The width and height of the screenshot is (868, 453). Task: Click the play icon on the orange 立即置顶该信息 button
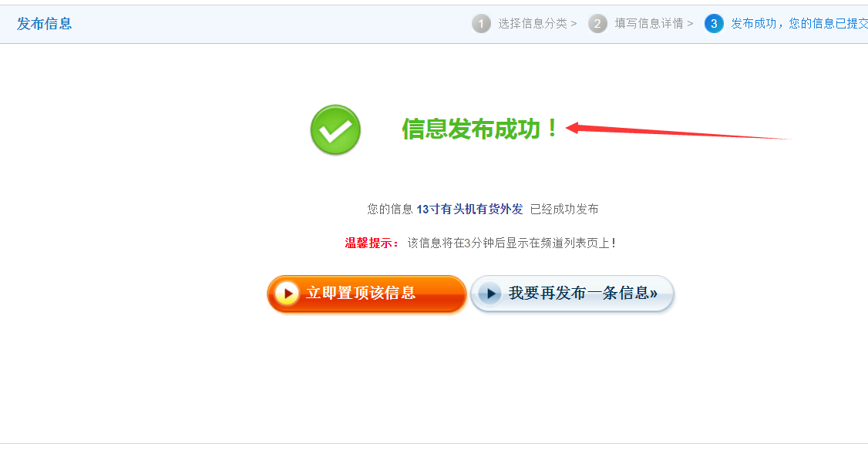pyautogui.click(x=287, y=294)
